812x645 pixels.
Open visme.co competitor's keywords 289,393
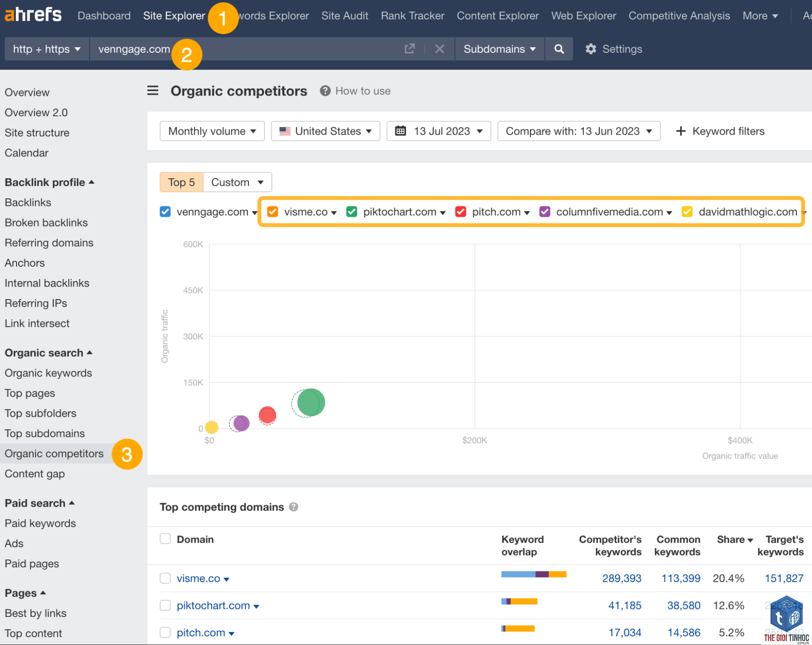pyautogui.click(x=621, y=578)
